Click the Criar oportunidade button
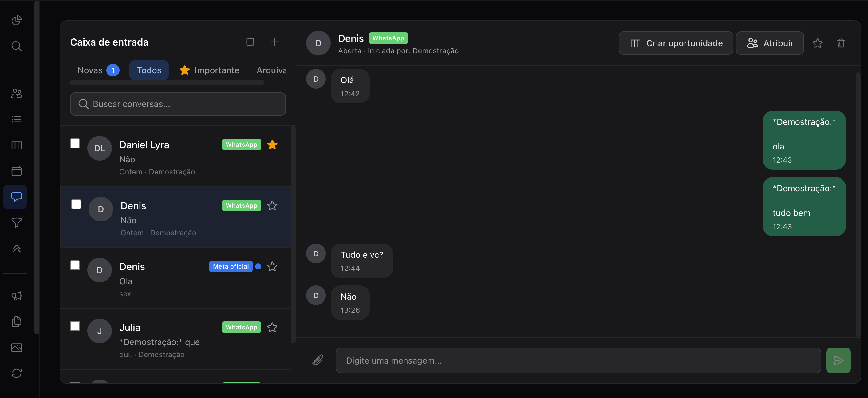 click(x=676, y=43)
